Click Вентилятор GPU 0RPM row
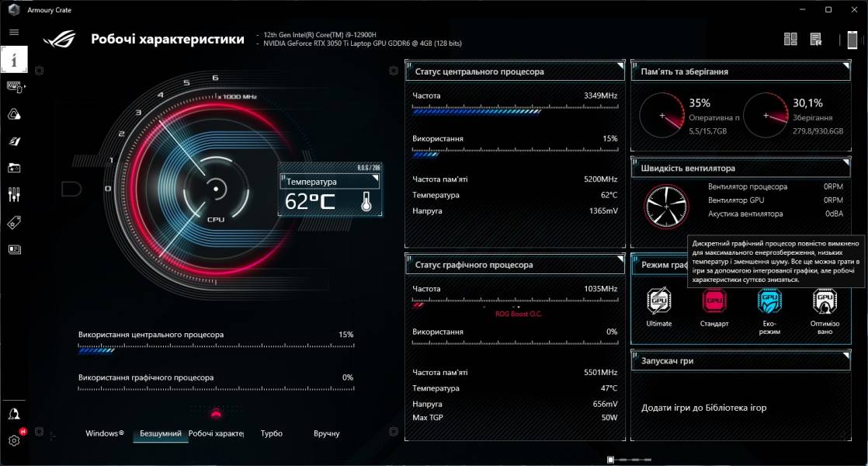868x466 pixels. 776,200
